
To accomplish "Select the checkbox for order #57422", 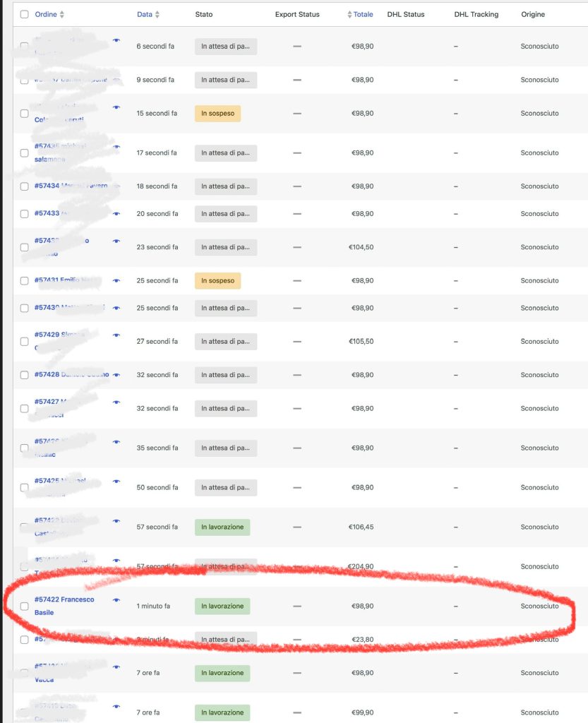I will pyautogui.click(x=25, y=606).
